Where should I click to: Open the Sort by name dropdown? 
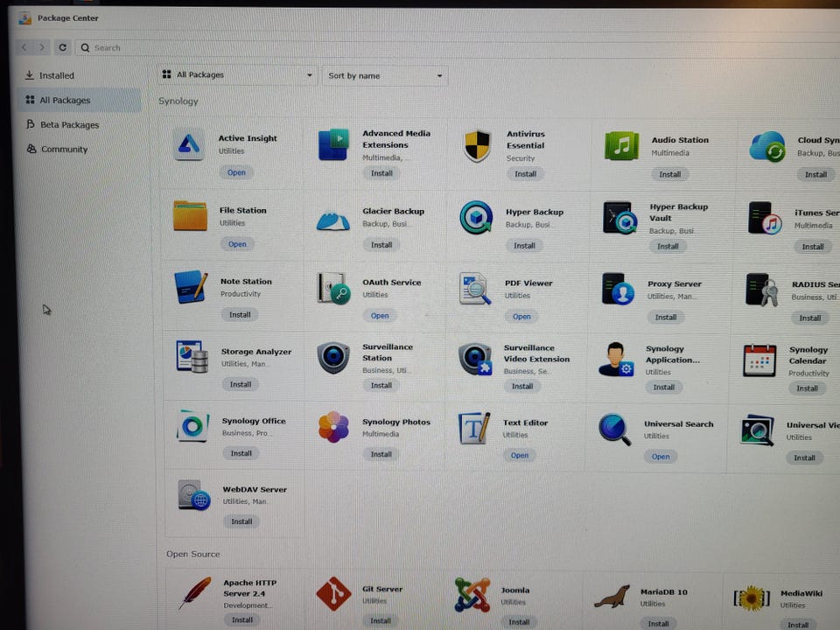385,76
